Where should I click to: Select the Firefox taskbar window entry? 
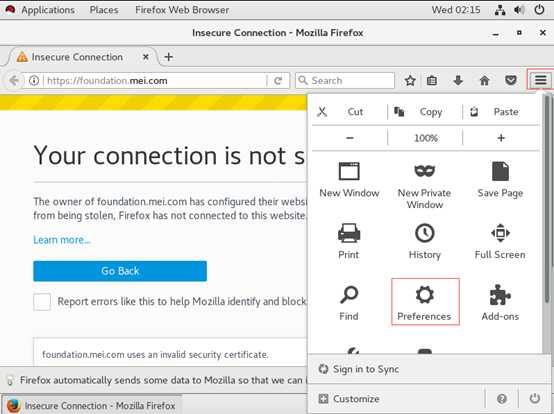pyautogui.click(x=93, y=406)
